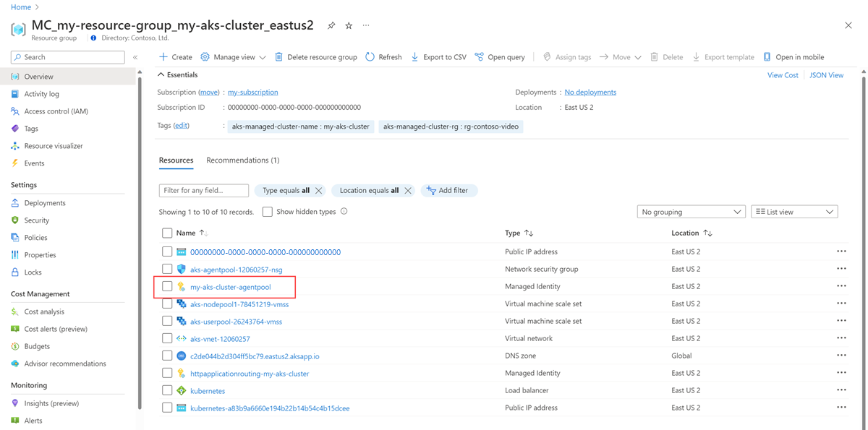Image resolution: width=868 pixels, height=430 pixels.
Task: Click the Subscription move link
Action: point(209,93)
